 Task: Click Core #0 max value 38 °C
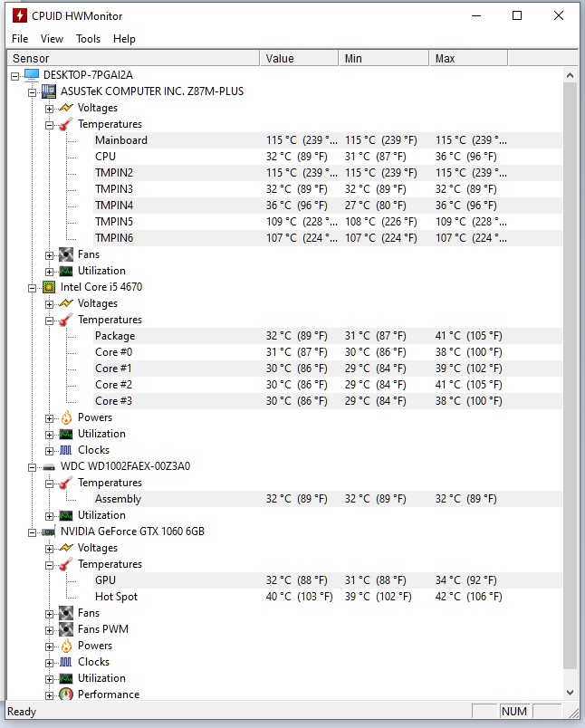click(468, 352)
